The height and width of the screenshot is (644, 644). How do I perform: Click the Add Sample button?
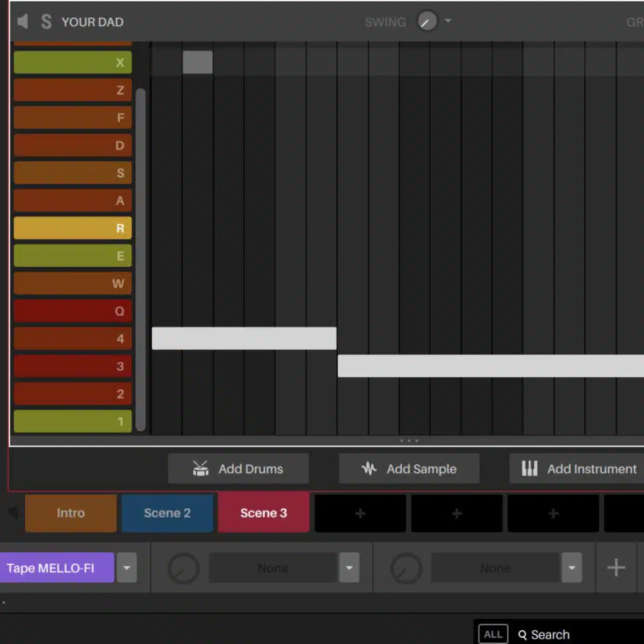409,469
